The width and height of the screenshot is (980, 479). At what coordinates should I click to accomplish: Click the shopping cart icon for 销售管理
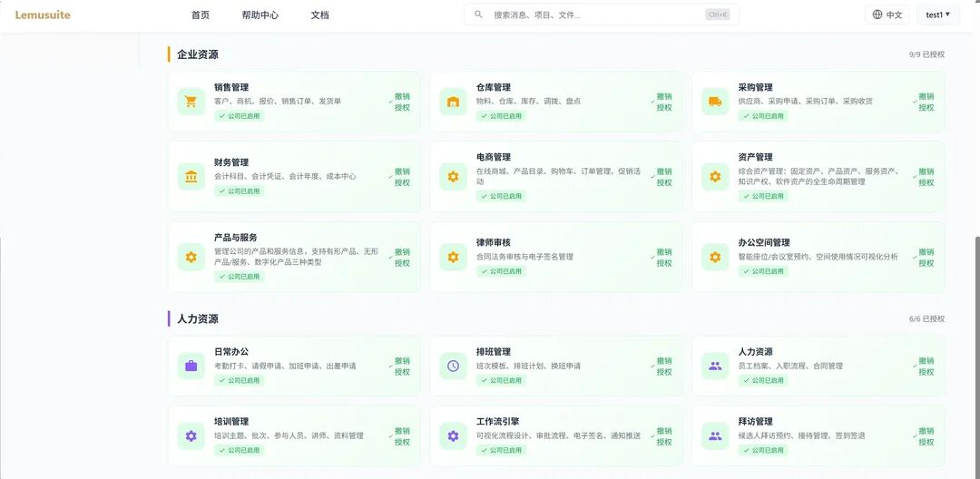tap(191, 102)
